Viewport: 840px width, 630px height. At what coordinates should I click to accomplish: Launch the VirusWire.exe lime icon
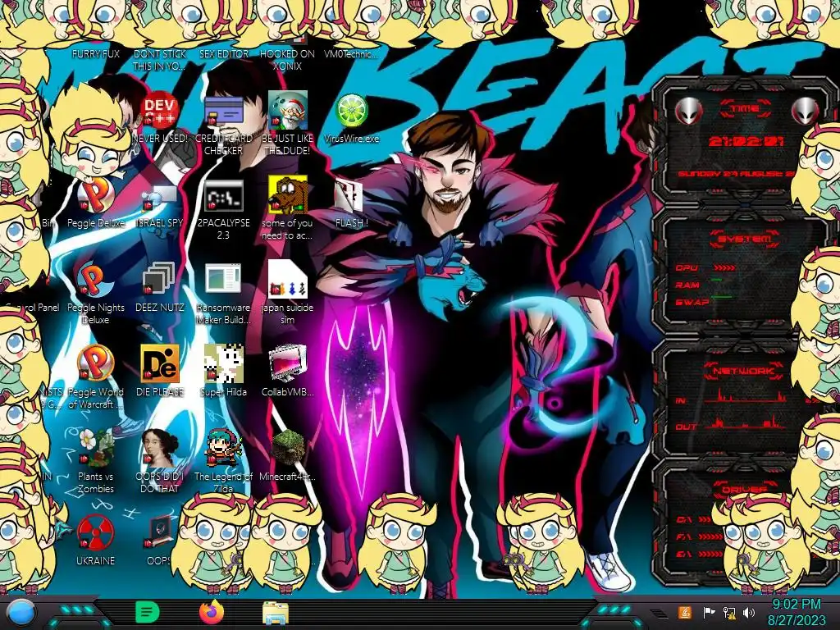pyautogui.click(x=351, y=111)
